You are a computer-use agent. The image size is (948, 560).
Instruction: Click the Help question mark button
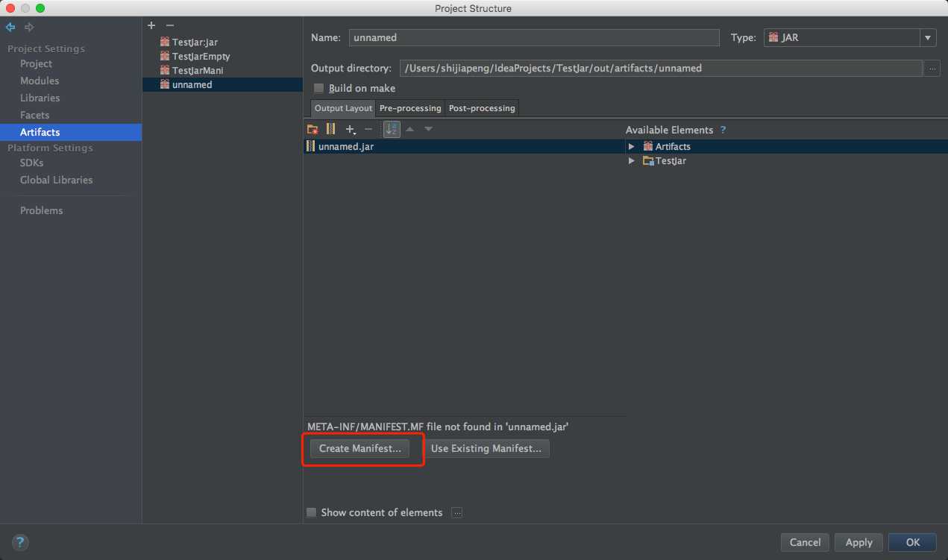pyautogui.click(x=20, y=542)
